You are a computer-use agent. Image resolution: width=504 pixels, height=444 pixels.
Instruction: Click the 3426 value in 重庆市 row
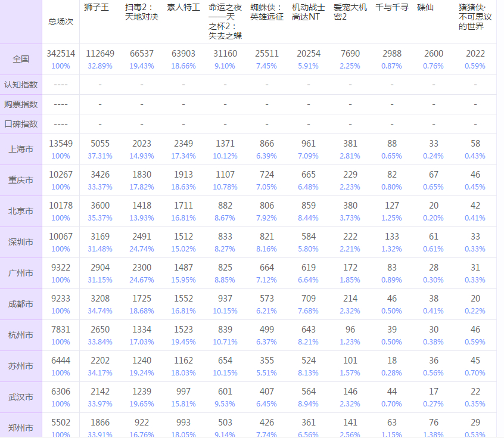(x=100, y=175)
